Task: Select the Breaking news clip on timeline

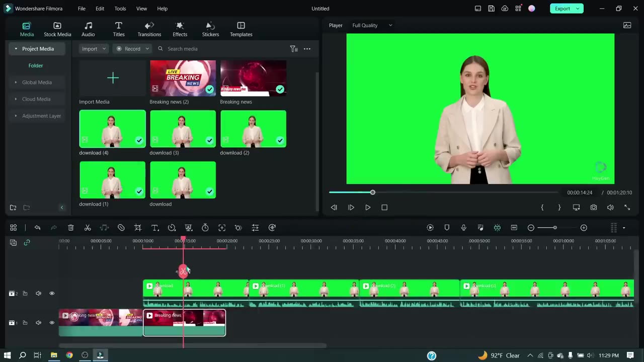Action: coord(185,323)
